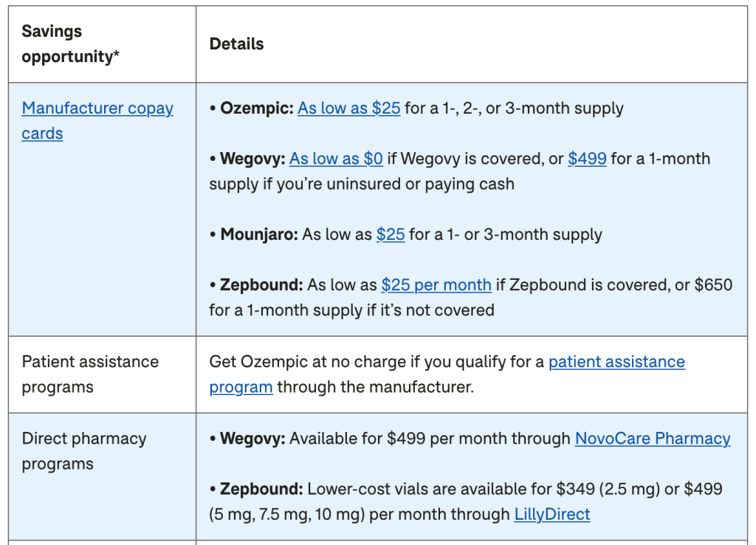Open the NovoCare Pharmacy link
This screenshot has width=756, height=545.
pos(653,439)
